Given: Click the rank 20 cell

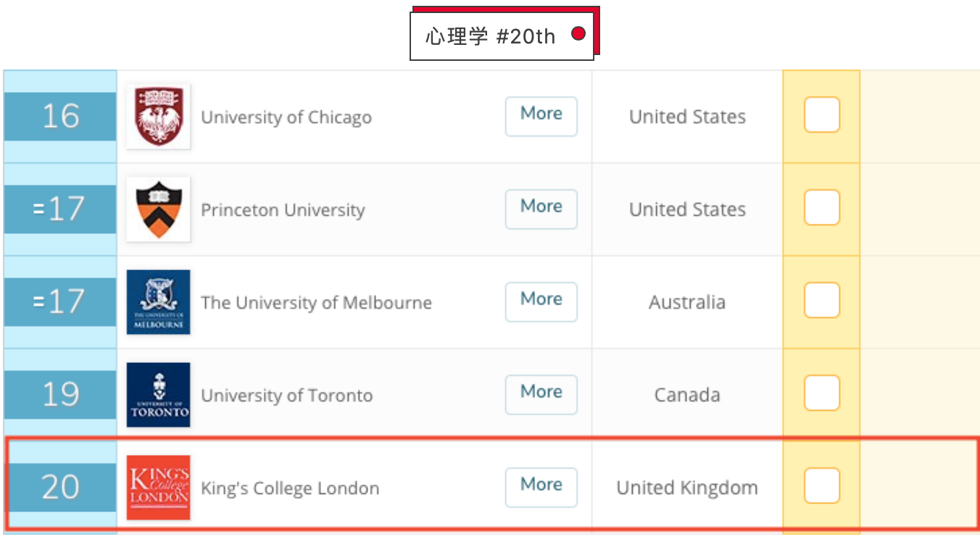Looking at the screenshot, I should (x=60, y=487).
